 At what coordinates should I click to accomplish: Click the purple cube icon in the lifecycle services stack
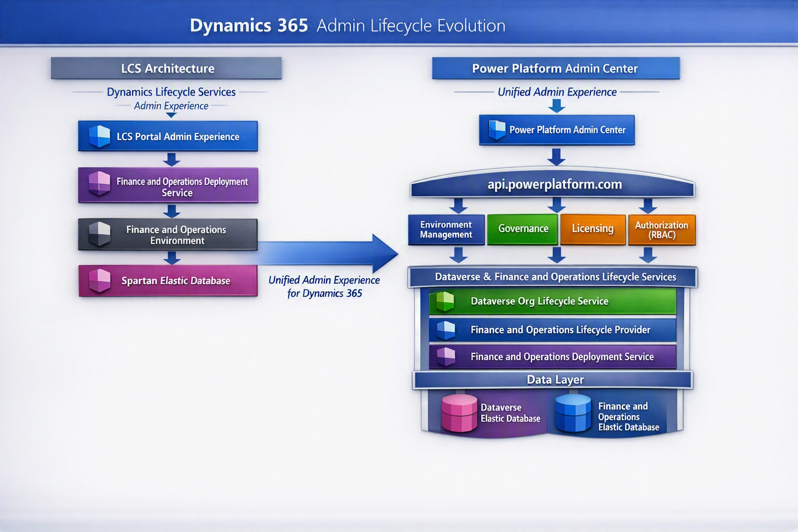pyautogui.click(x=446, y=357)
